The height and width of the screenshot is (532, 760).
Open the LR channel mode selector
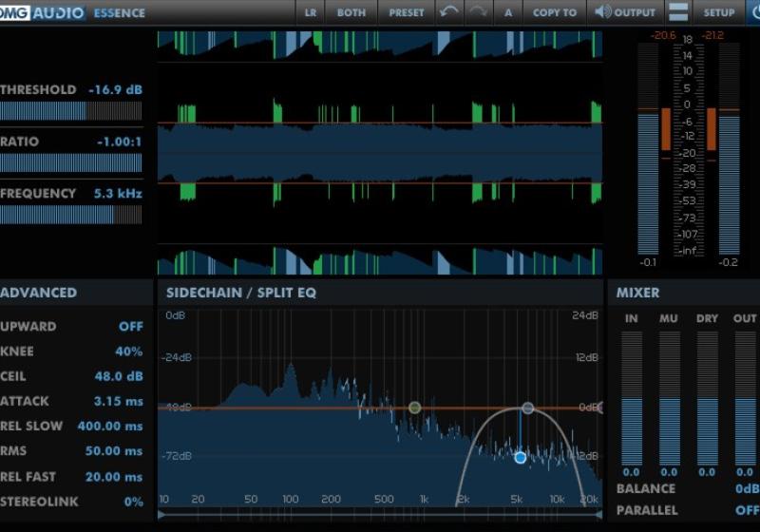point(311,12)
